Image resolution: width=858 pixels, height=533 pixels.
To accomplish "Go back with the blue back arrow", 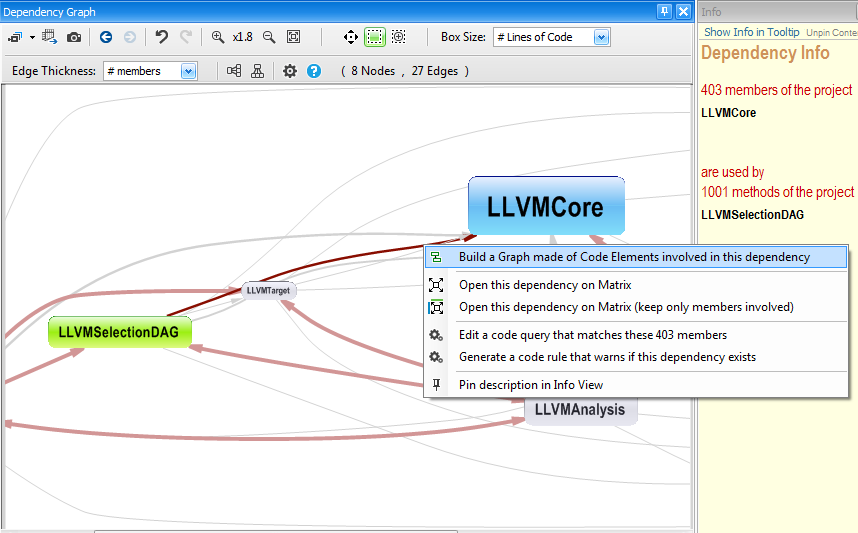I will pyautogui.click(x=106, y=37).
